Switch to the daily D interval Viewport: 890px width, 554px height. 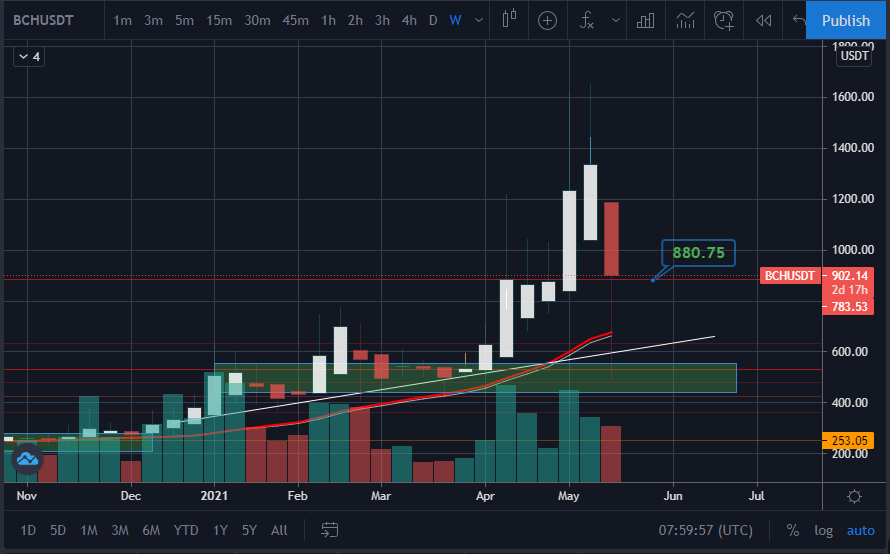(x=433, y=20)
